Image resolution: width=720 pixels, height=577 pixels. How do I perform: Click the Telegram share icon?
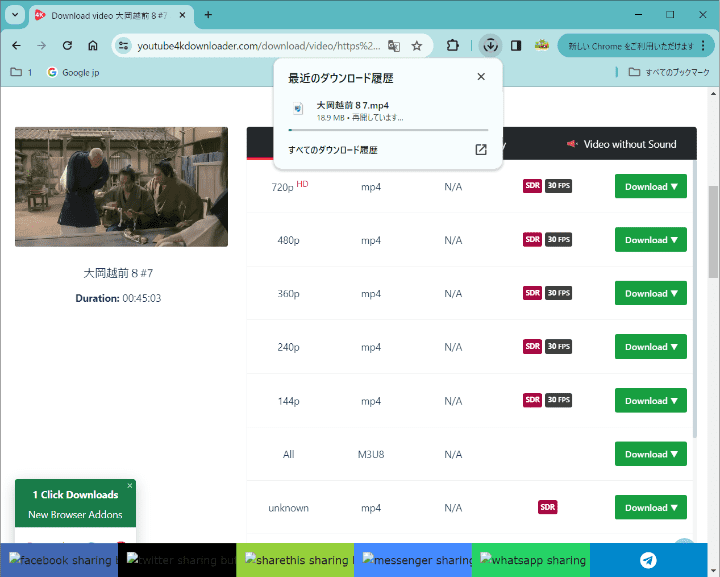(x=648, y=560)
